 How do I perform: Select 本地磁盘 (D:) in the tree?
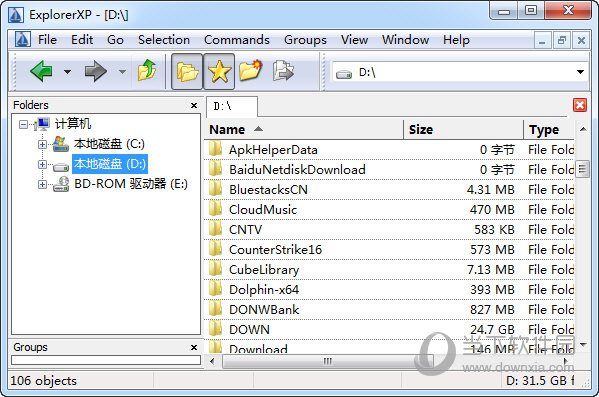click(110, 164)
